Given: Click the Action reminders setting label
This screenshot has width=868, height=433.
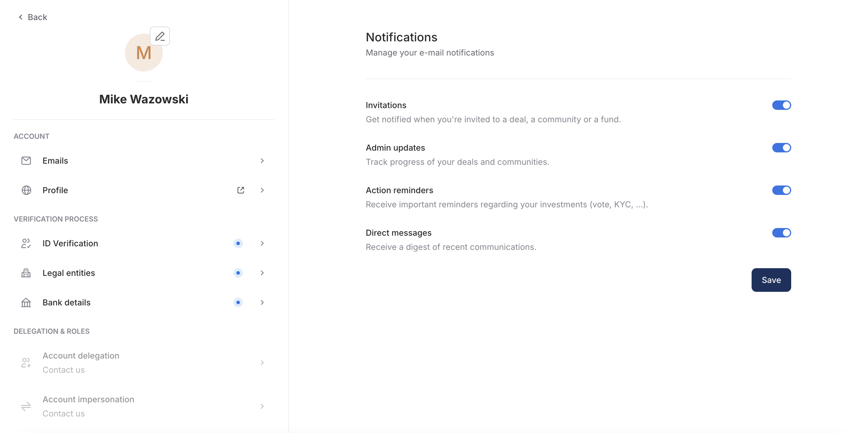Looking at the screenshot, I should click(399, 190).
